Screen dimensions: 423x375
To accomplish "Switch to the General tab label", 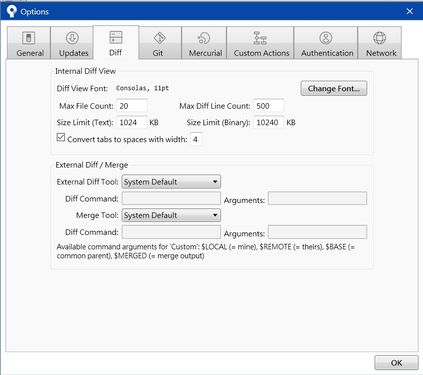I will (30, 53).
